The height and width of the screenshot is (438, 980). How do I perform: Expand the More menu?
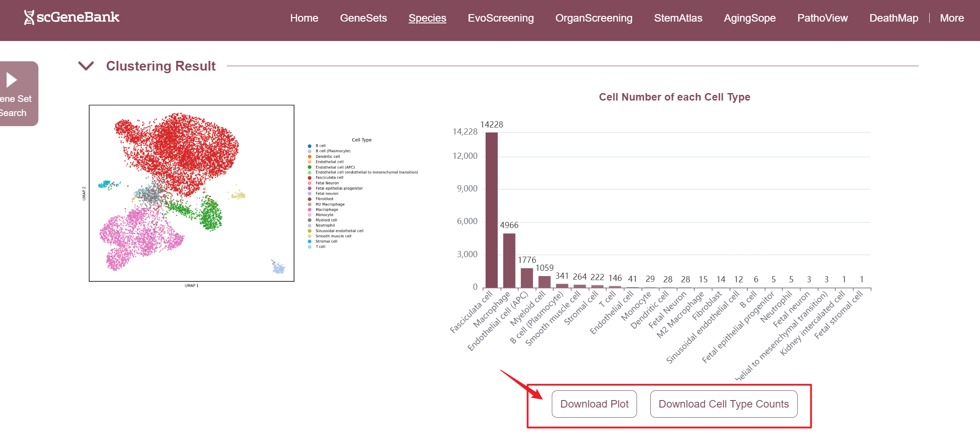[951, 18]
